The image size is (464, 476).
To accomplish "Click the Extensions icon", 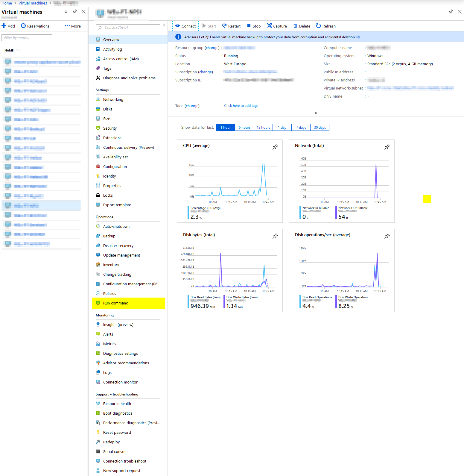I will [x=98, y=138].
